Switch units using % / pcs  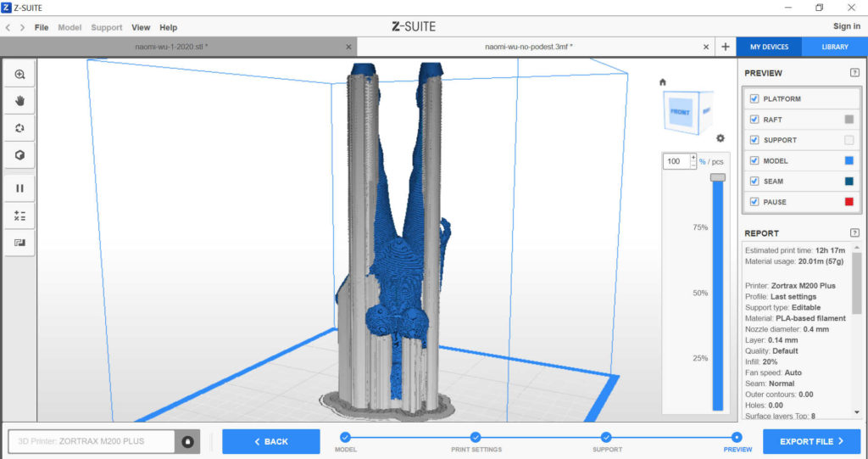point(711,162)
